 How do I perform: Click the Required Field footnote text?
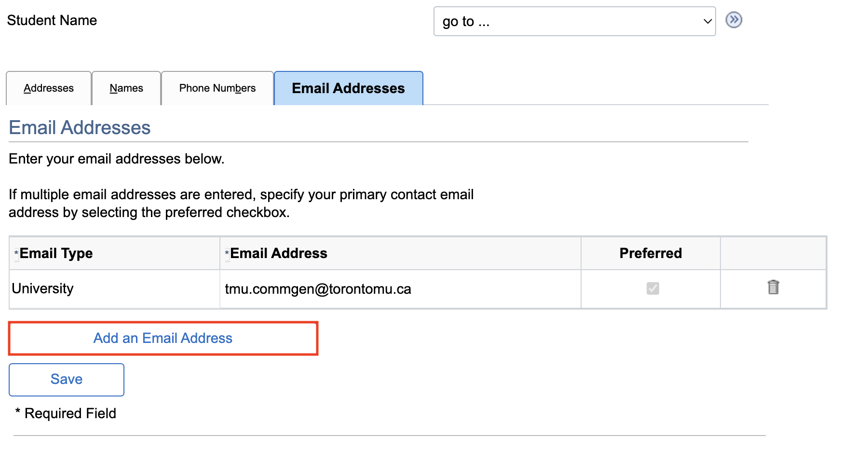pyautogui.click(x=70, y=413)
